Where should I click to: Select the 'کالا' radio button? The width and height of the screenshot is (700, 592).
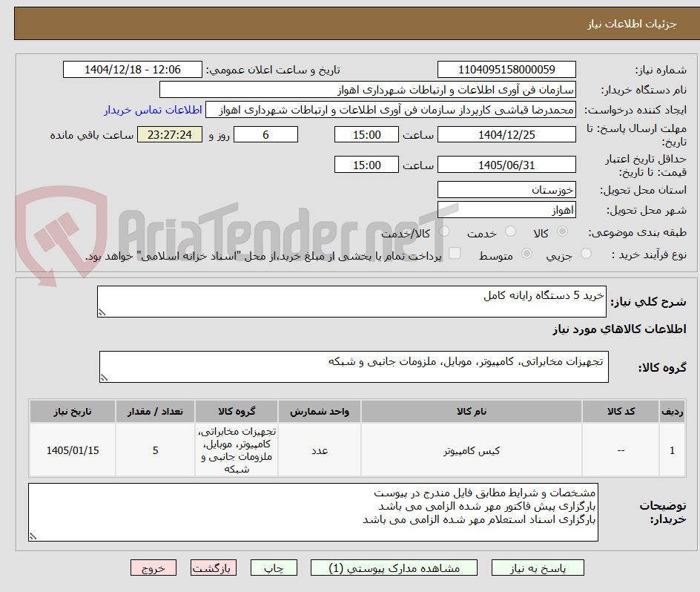pyautogui.click(x=563, y=231)
